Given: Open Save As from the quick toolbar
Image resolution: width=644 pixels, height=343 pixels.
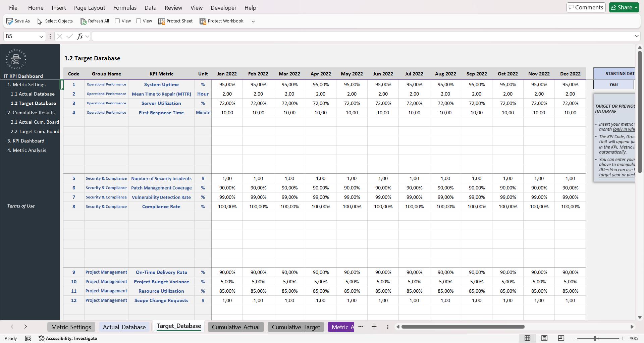Looking at the screenshot, I should pos(9,21).
